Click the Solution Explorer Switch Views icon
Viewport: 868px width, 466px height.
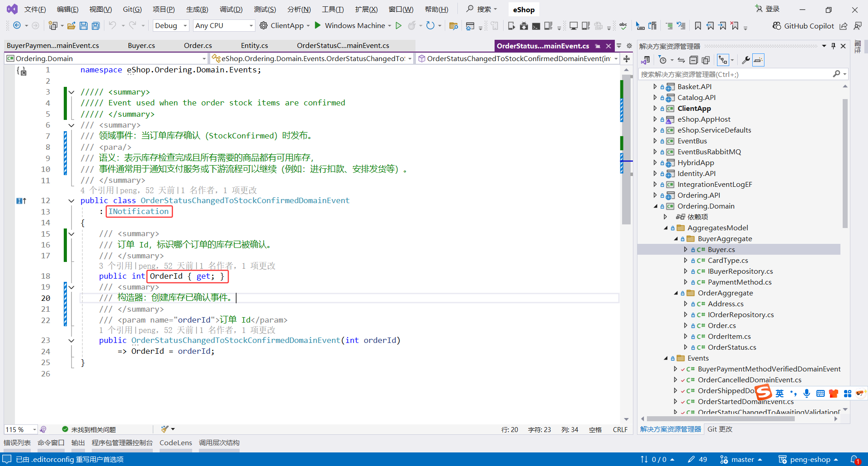pos(646,60)
